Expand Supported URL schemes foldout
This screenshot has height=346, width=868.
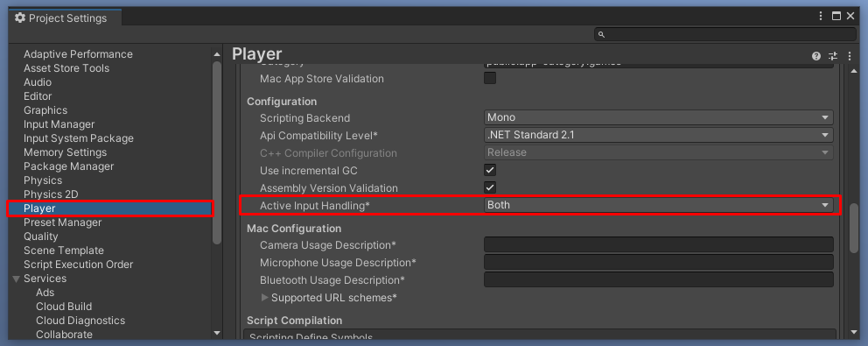[264, 297]
